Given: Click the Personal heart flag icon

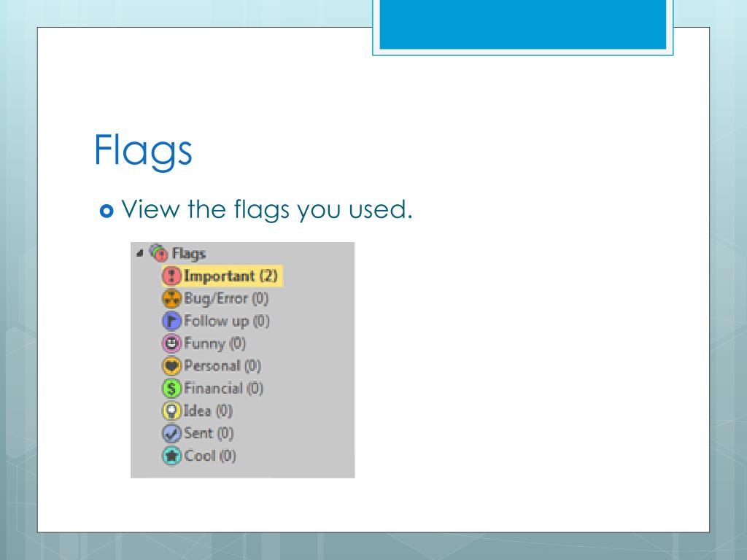Looking at the screenshot, I should 171,366.
